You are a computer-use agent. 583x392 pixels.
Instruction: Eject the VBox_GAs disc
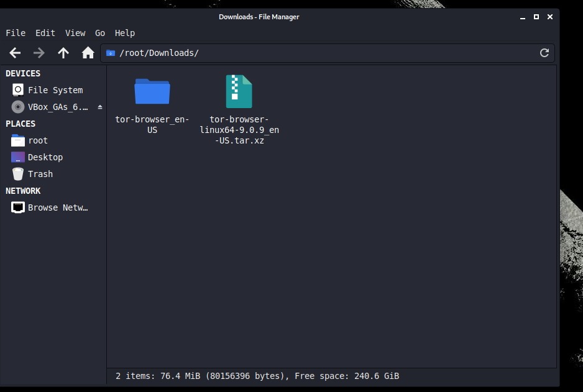tap(99, 107)
